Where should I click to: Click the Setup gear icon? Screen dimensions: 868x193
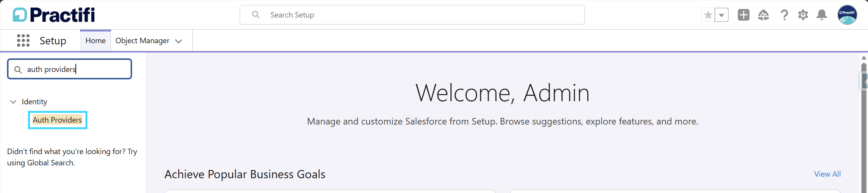point(803,15)
